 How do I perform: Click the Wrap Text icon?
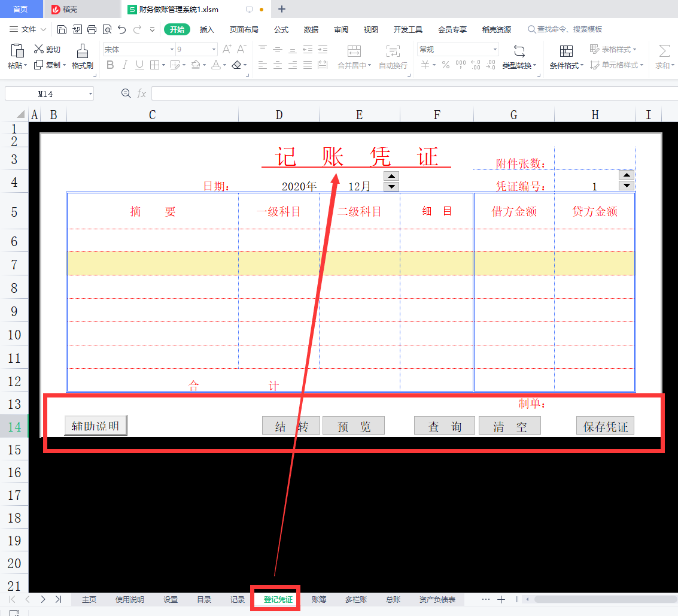(x=393, y=51)
